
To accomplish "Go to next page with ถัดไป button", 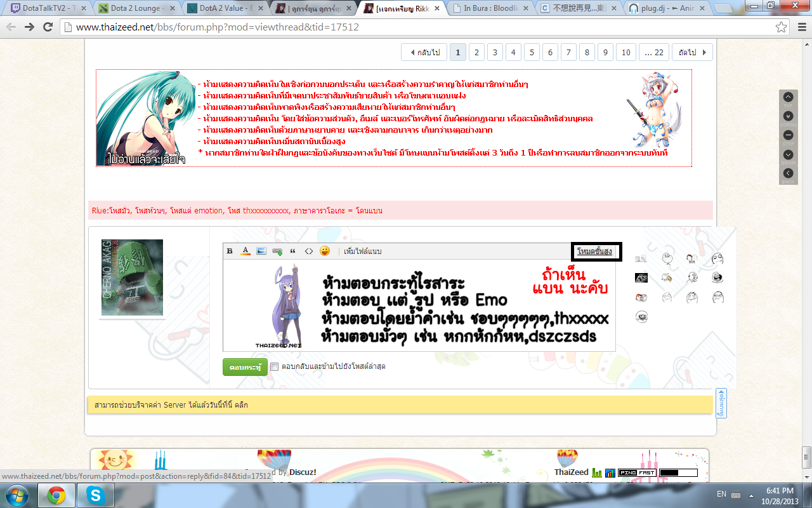I will click(692, 52).
